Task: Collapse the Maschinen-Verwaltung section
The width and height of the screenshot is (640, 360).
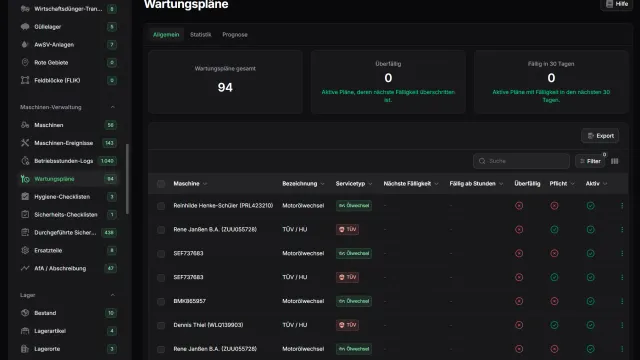Action: tap(113, 107)
